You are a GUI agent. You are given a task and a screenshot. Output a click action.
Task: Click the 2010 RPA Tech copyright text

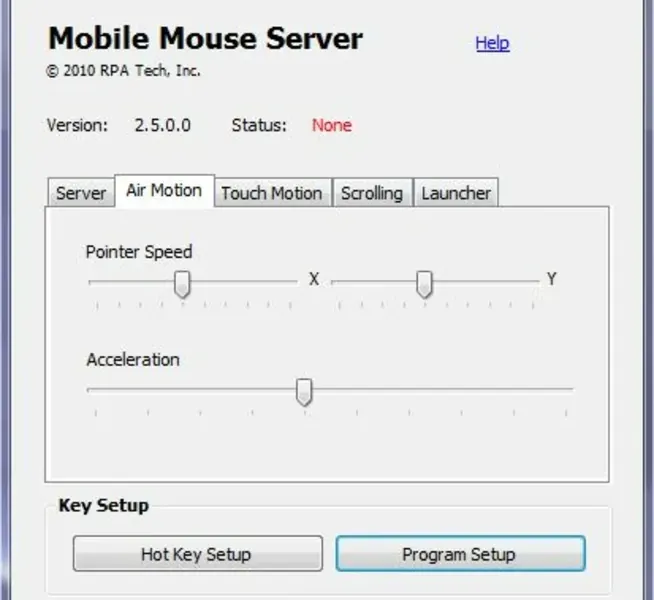point(123,71)
